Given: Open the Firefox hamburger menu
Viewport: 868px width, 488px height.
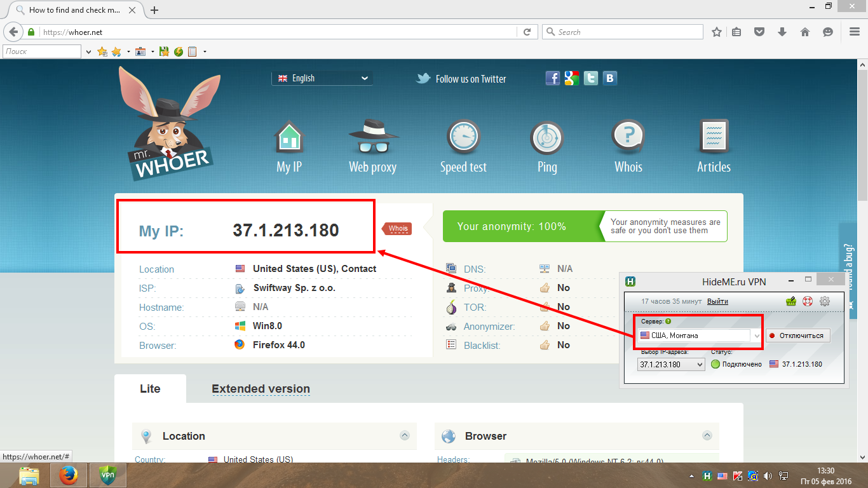Looking at the screenshot, I should 855,32.
